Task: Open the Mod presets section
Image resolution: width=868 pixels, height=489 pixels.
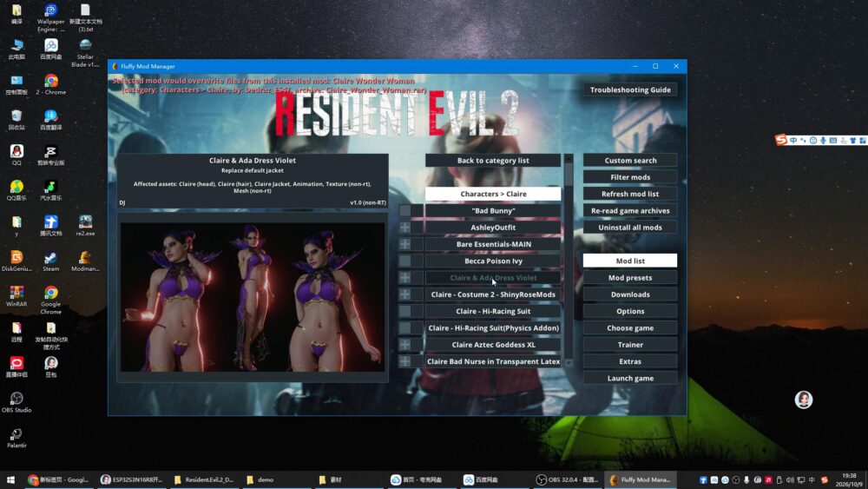Action: point(630,277)
